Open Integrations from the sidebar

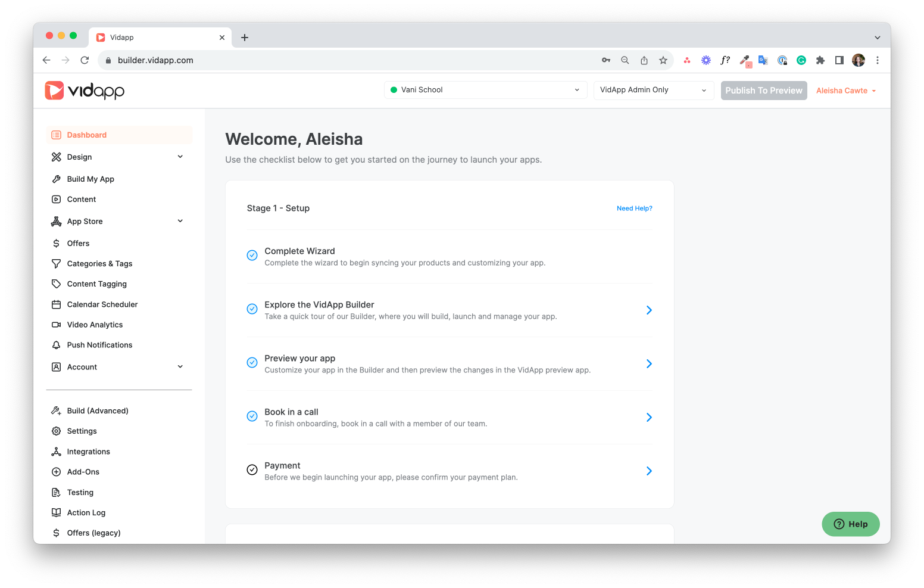[88, 452]
